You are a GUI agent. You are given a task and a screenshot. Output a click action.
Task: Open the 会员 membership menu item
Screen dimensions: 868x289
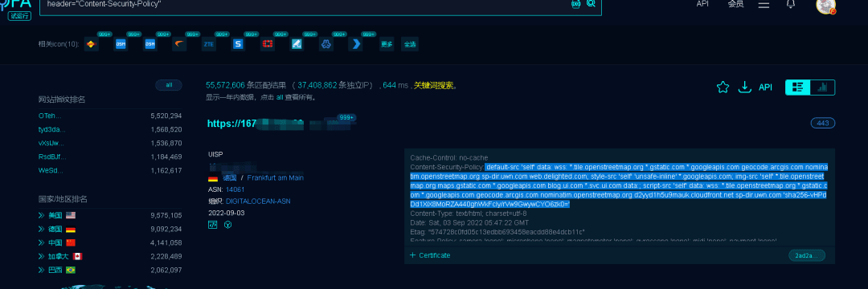click(735, 4)
